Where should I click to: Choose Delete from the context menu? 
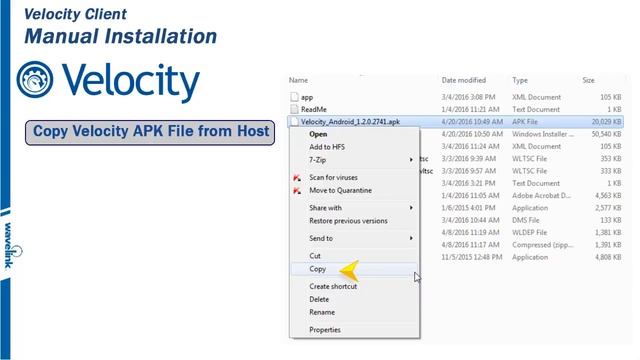(319, 300)
